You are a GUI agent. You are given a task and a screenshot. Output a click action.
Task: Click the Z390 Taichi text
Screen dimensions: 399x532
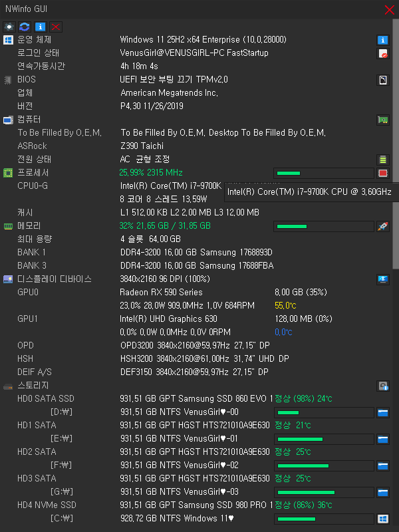[x=142, y=146]
